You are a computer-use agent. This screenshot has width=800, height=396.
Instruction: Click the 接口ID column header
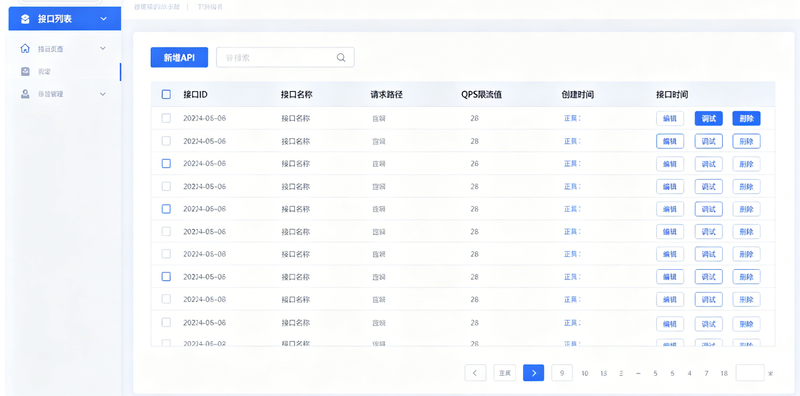[195, 94]
